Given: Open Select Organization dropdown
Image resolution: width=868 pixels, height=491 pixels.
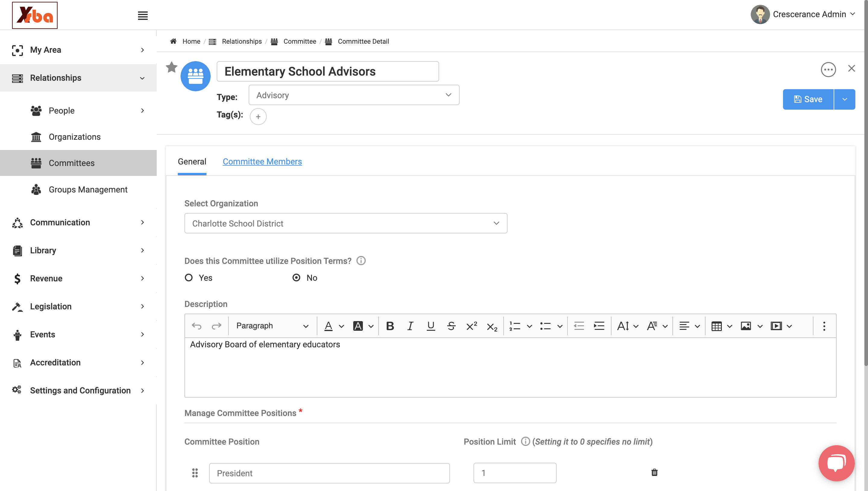Looking at the screenshot, I should [346, 223].
